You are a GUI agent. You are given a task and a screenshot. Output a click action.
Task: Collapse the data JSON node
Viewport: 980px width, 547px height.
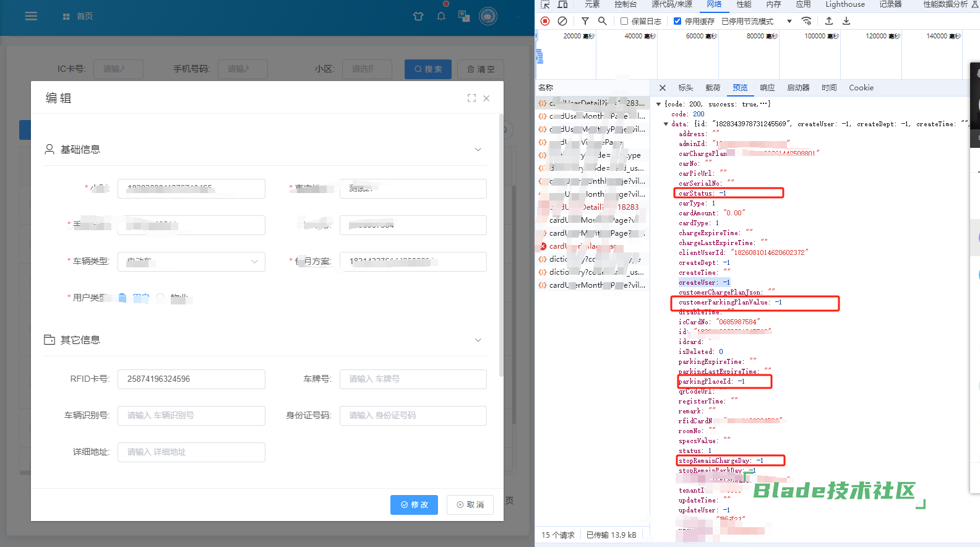[666, 124]
